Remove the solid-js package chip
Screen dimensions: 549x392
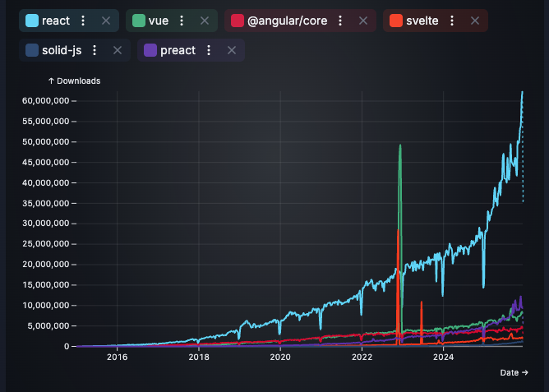(118, 50)
